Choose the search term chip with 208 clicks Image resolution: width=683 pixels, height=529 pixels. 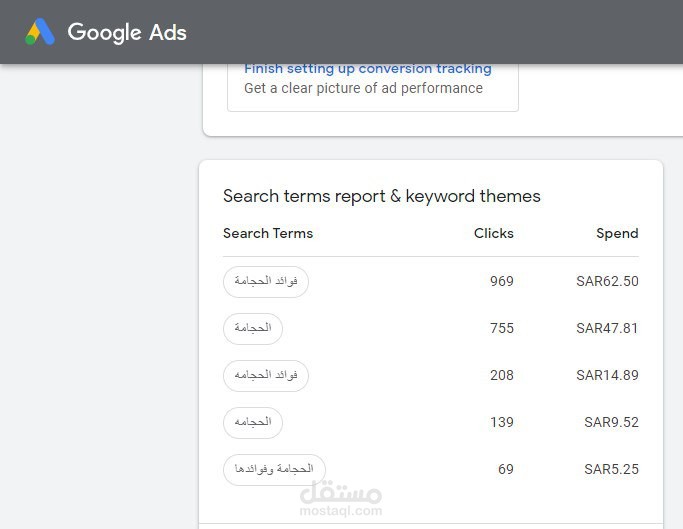point(266,376)
